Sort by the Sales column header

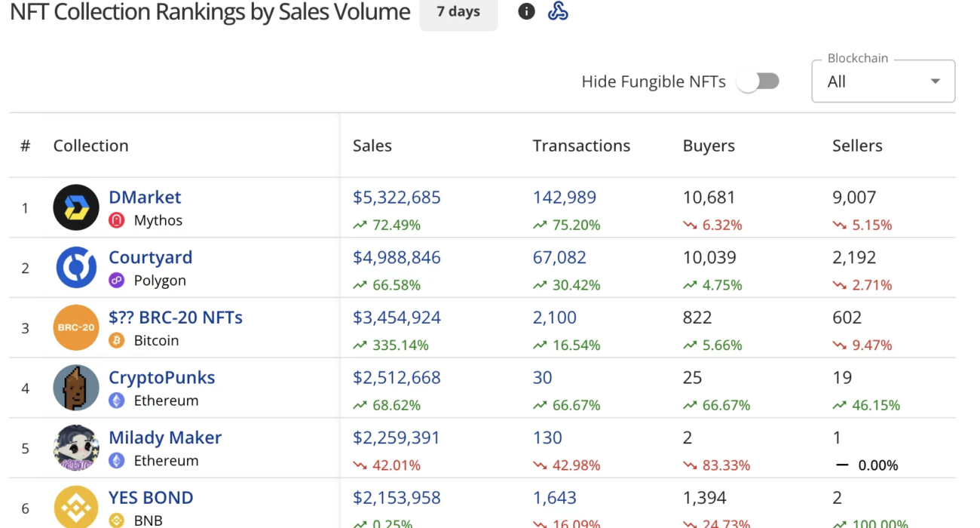pos(372,146)
